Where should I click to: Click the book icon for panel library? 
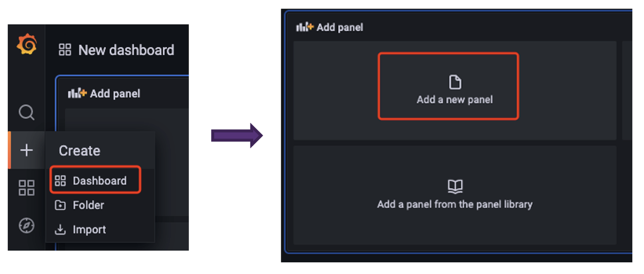click(455, 187)
